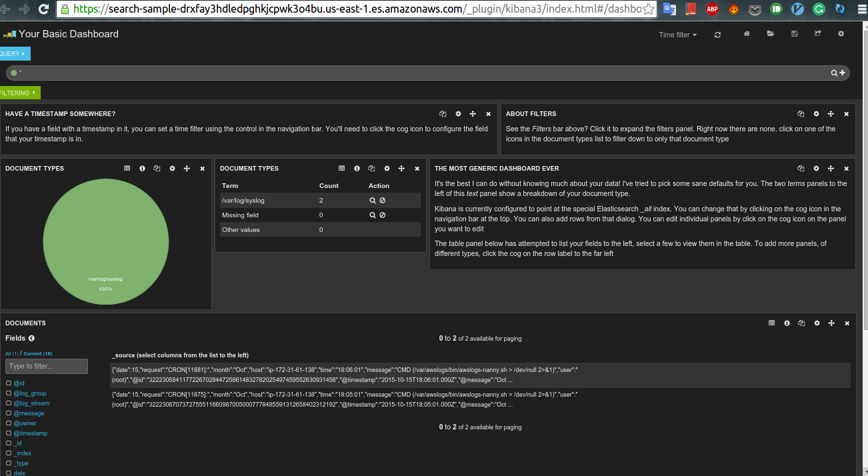Viewport: 868px width, 476px height.
Task: Open the Time filter dropdown
Action: point(677,35)
